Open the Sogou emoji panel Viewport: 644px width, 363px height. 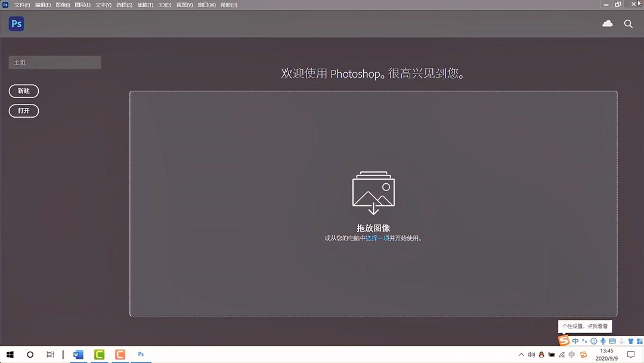[x=594, y=341]
